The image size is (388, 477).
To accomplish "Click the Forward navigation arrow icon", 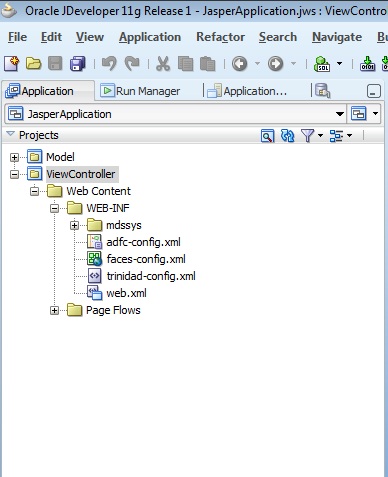I will [x=275, y=63].
